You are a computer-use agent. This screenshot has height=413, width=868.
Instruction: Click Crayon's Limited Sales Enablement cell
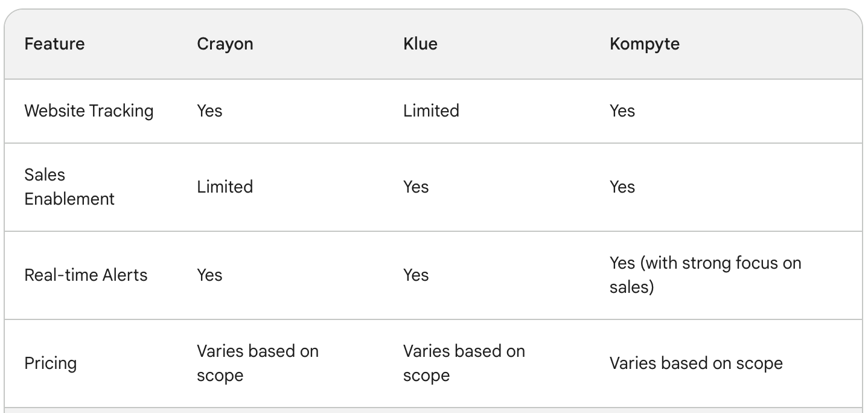tap(225, 187)
